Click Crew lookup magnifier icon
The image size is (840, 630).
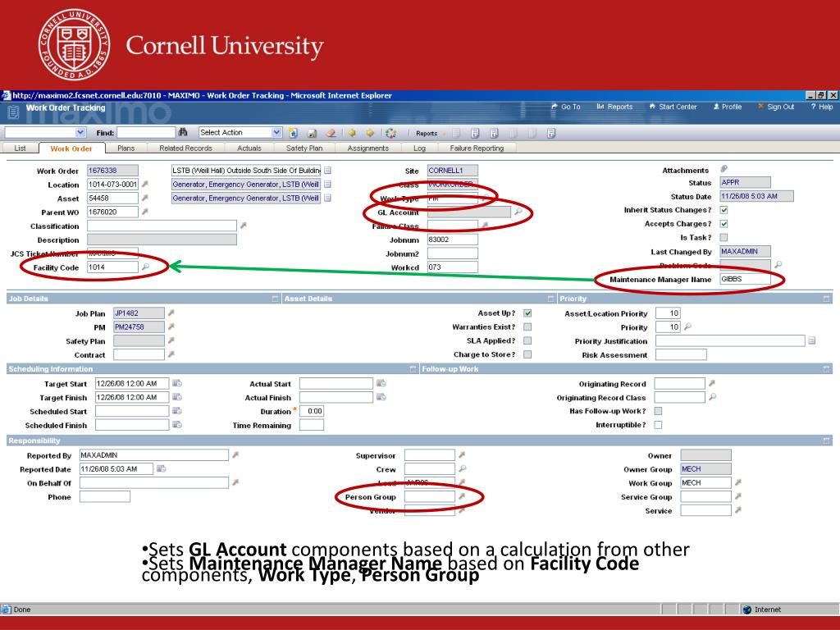click(463, 468)
